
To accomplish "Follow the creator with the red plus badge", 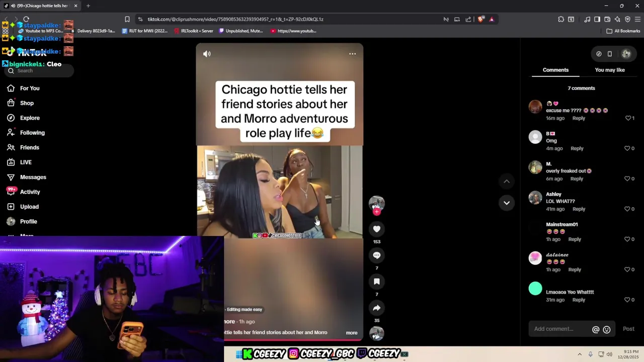I will (x=377, y=212).
